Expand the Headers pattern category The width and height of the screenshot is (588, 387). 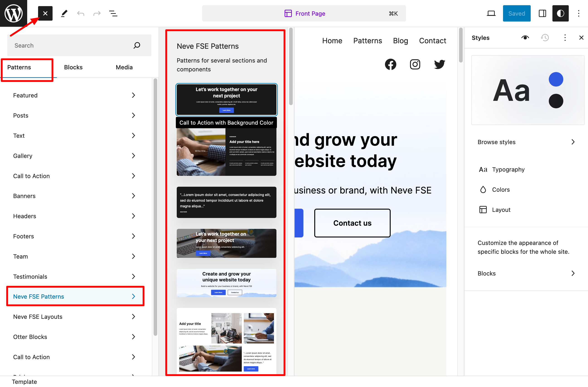pos(74,216)
